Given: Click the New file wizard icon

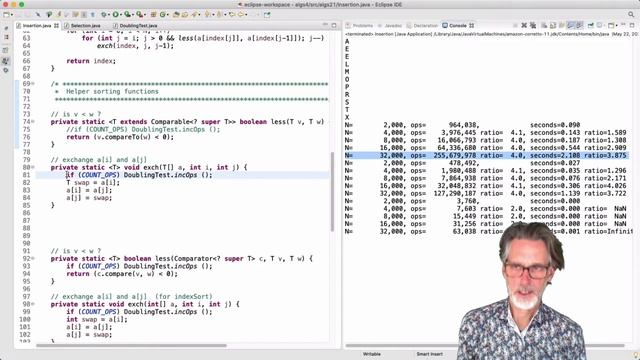Looking at the screenshot, I should 6,15.
